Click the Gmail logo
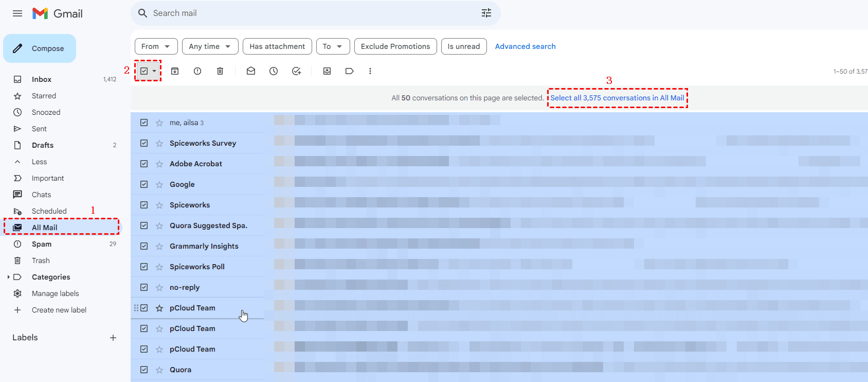868x382 pixels. [58, 13]
